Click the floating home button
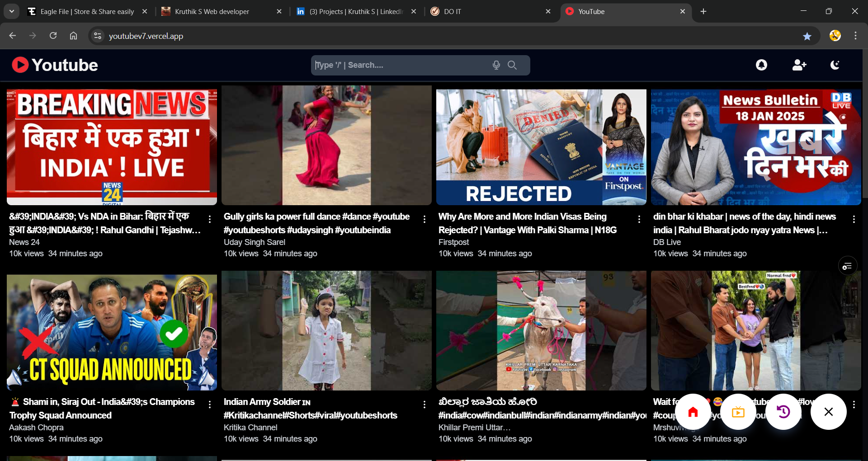868x461 pixels. (693, 412)
